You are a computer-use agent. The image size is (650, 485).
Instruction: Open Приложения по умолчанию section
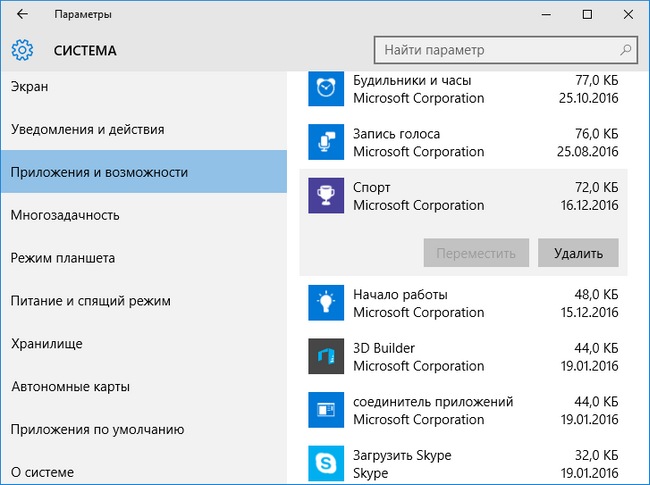pos(143,429)
